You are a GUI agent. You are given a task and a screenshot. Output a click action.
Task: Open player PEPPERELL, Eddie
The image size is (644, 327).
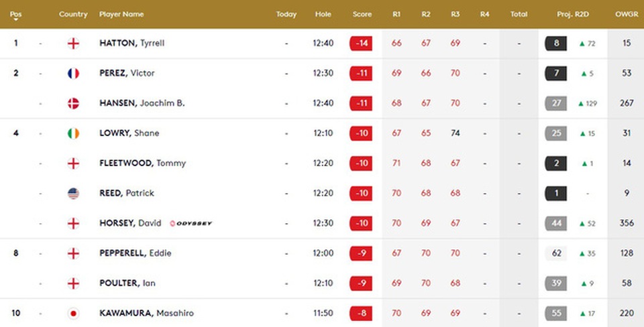pos(135,253)
